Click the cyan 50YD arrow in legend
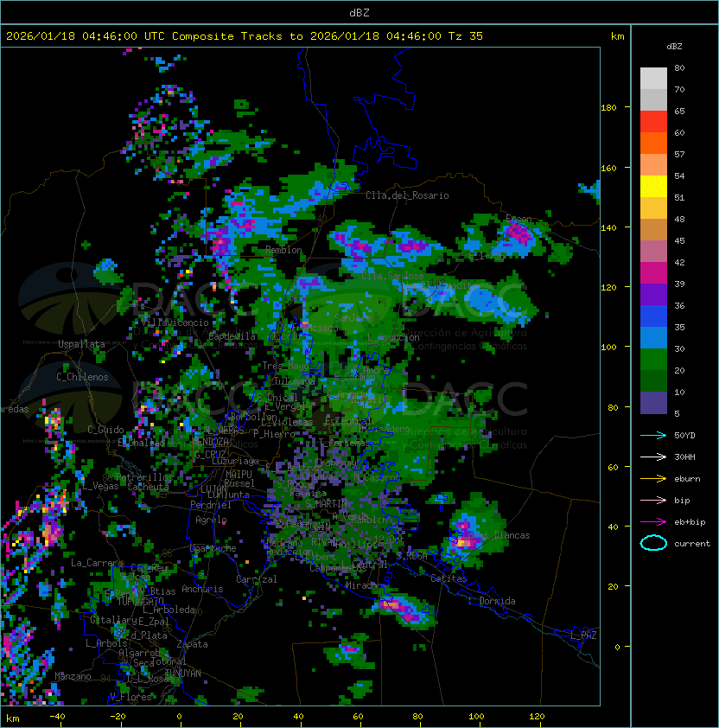 [653, 435]
